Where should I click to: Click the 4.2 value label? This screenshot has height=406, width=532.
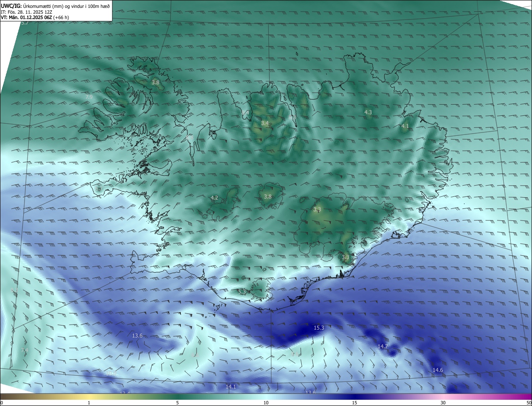click(214, 198)
